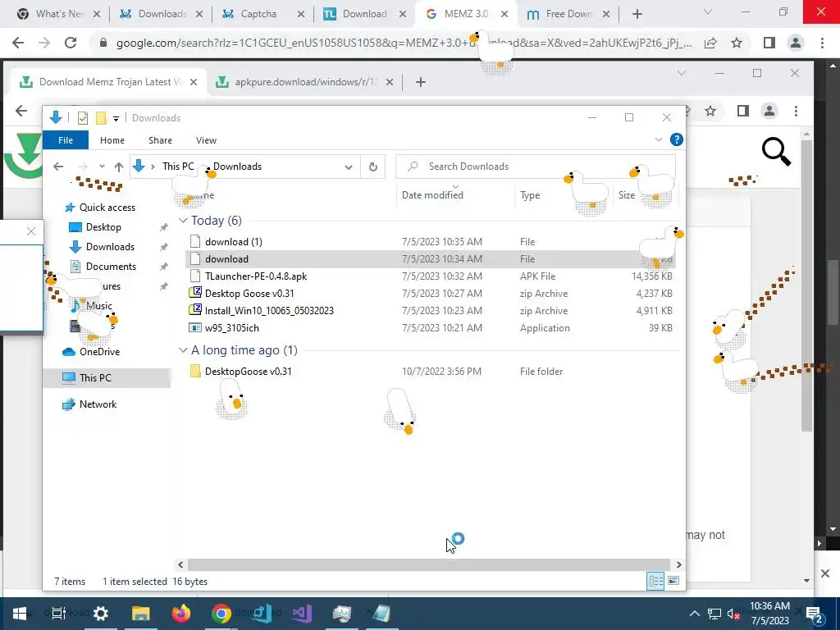Open Windows Start menu
Viewport: 840px width, 630px height.
click(x=20, y=614)
